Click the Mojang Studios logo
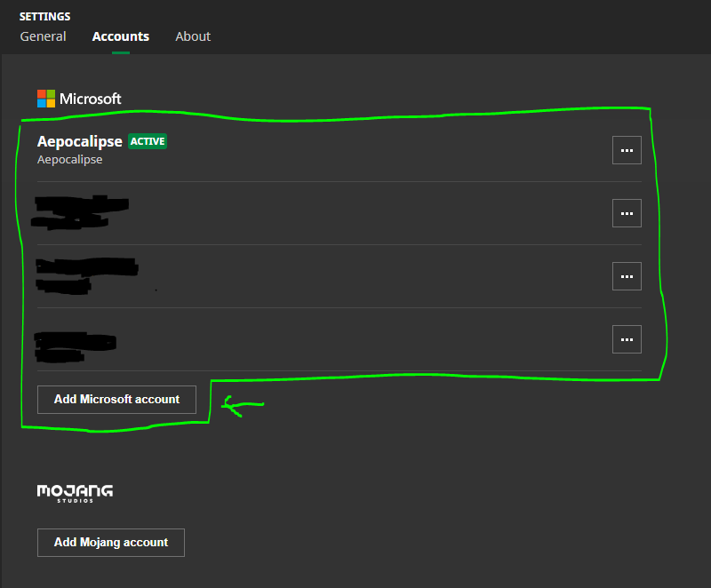The height and width of the screenshot is (588, 711). click(75, 493)
